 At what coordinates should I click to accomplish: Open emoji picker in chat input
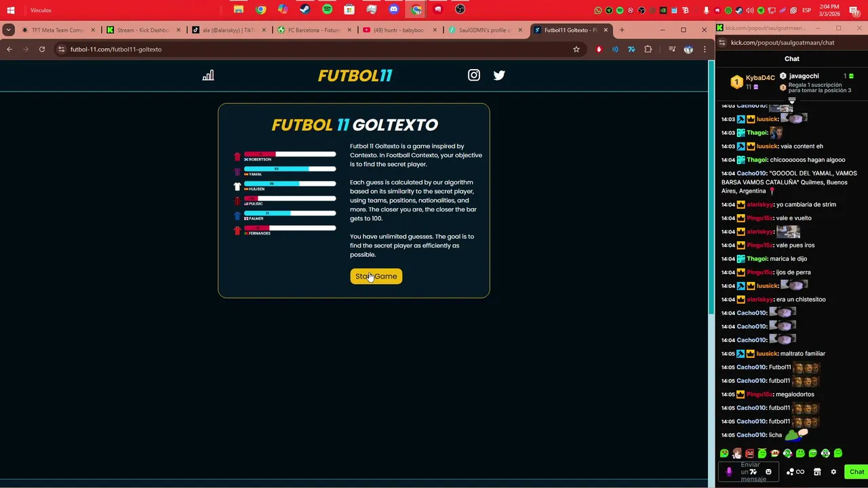tap(768, 472)
